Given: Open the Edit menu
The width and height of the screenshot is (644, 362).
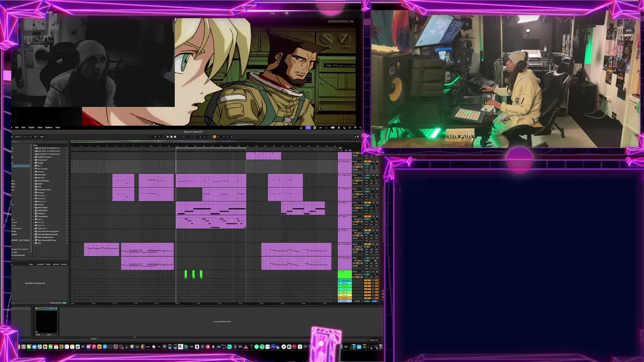Looking at the screenshot, I should (x=23, y=128).
